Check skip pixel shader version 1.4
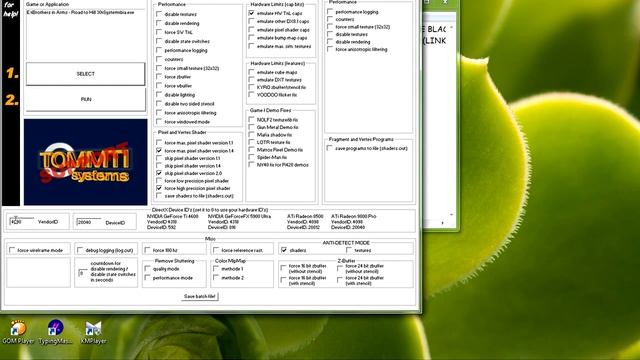This screenshot has height=360, width=640. click(x=159, y=166)
